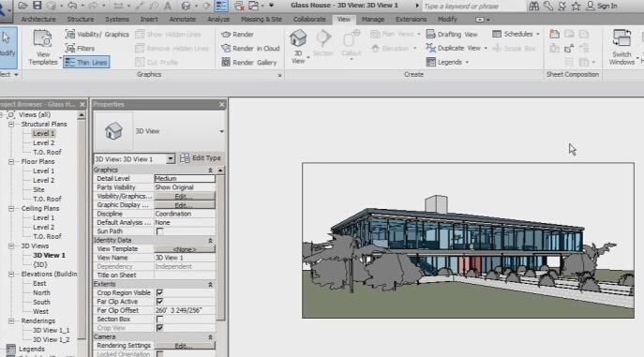Click the Modify tool
Viewport: 644px width, 357px height.
pos(7,47)
